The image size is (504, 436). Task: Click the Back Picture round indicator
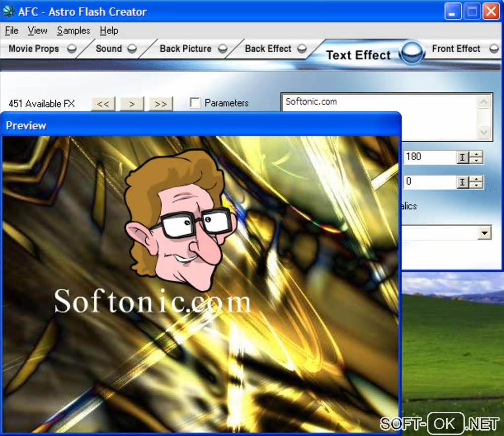point(222,48)
